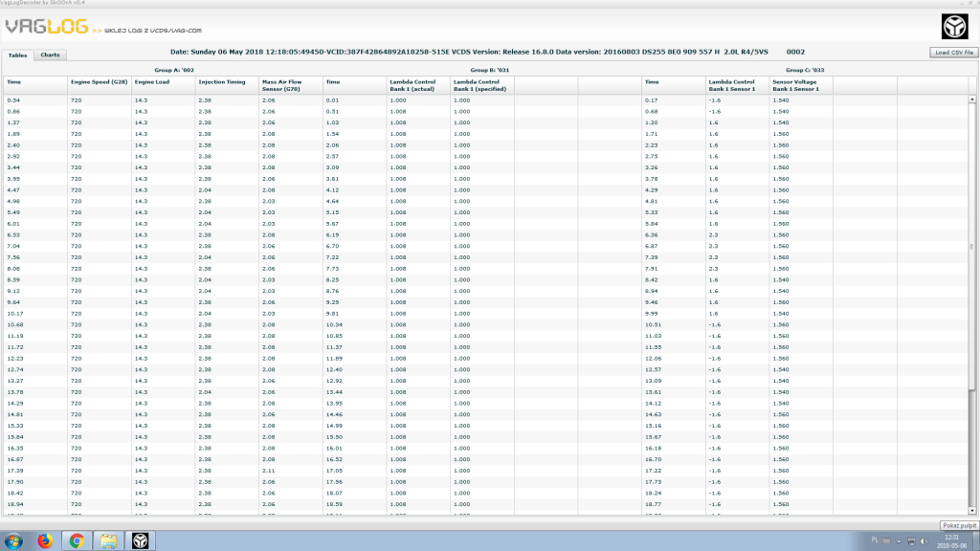The width and height of the screenshot is (980, 551).
Task: Click the Lambda Control Bank 1 (actual) header
Action: coord(418,85)
